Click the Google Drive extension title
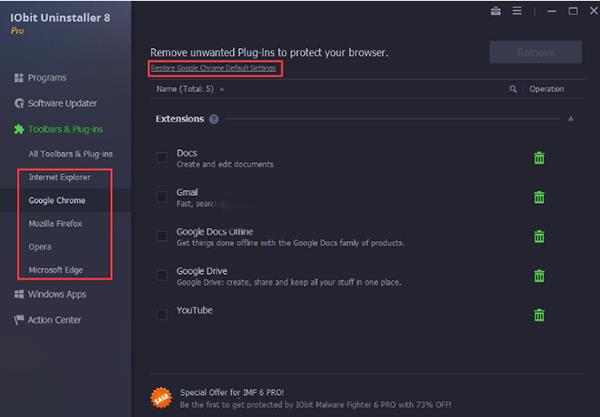 (202, 271)
